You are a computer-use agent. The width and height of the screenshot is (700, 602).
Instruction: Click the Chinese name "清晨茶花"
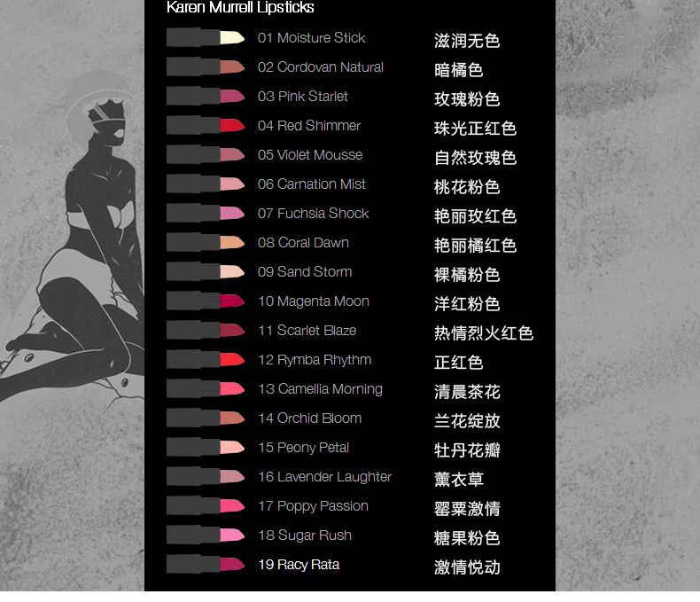[x=467, y=392]
